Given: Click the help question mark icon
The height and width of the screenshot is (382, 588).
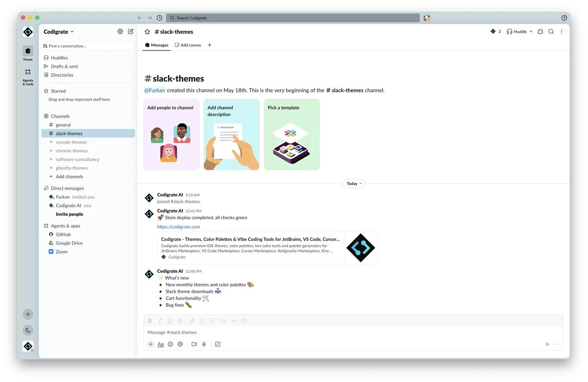Looking at the screenshot, I should point(564,18).
